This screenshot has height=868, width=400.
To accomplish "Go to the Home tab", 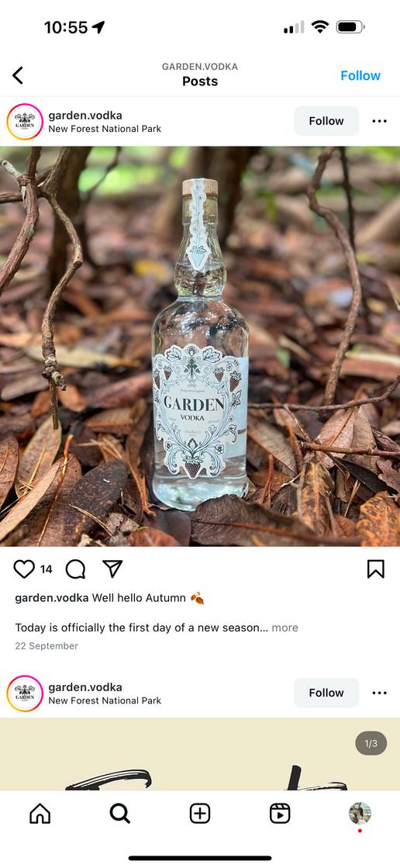I will tap(40, 813).
